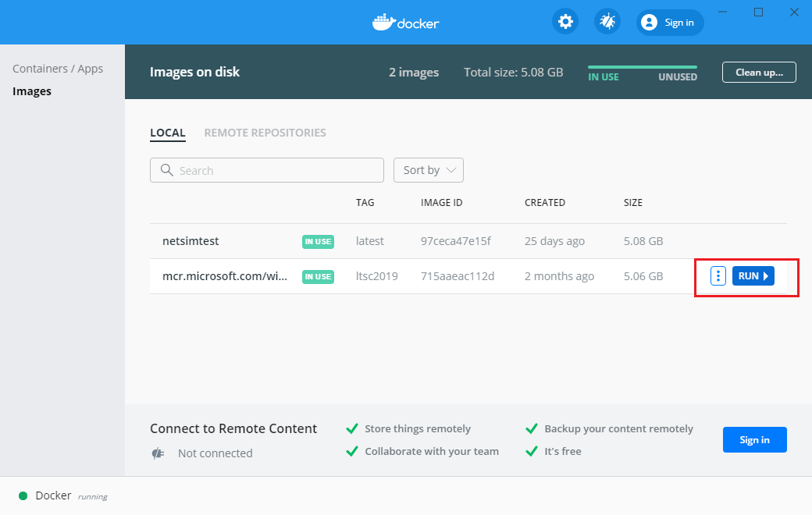Image resolution: width=812 pixels, height=515 pixels.
Task: Click the search magnifier icon
Action: (167, 170)
